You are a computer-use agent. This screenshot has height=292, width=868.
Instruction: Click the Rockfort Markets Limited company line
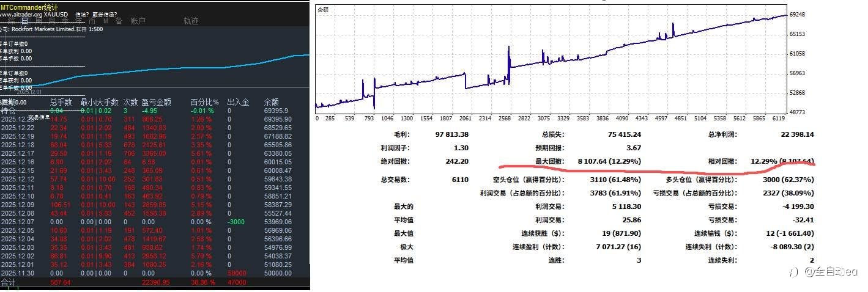[x=51, y=29]
